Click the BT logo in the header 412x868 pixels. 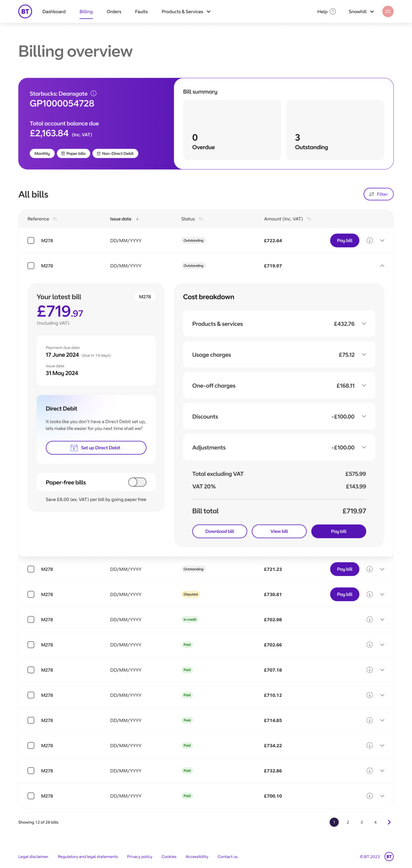pos(25,12)
